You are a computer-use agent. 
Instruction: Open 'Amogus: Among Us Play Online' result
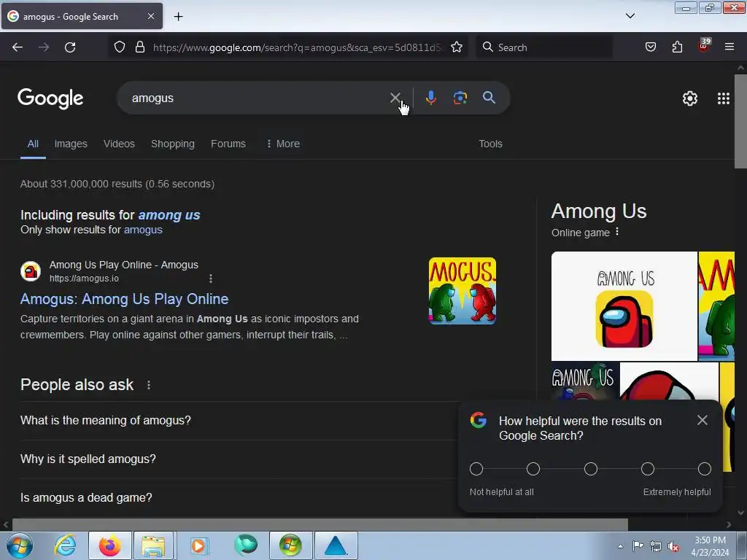point(124,299)
